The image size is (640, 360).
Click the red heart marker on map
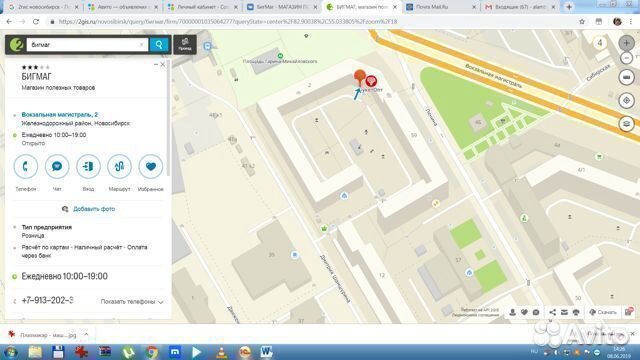coord(371,81)
